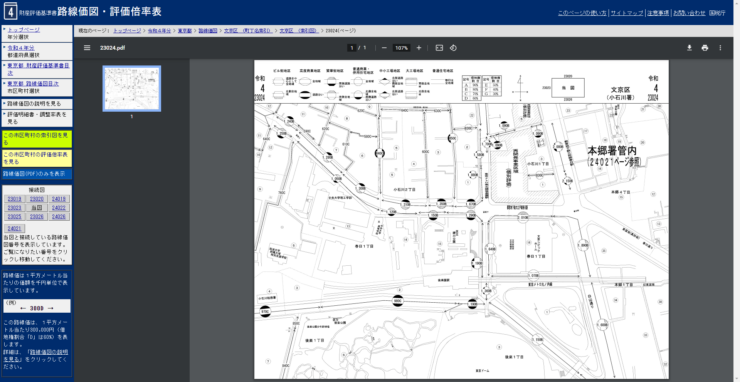
Task: Open 東京都 路線価図目次 link
Action: [33, 84]
